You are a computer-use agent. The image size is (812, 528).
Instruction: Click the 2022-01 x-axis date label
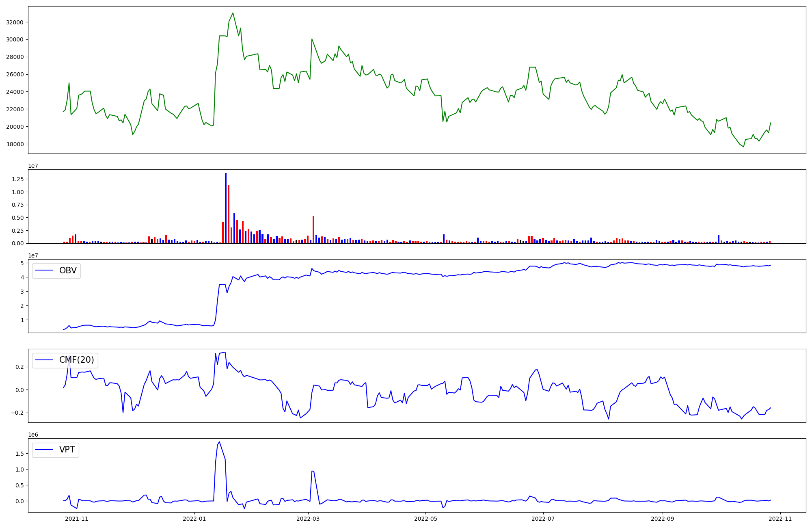coord(195,518)
